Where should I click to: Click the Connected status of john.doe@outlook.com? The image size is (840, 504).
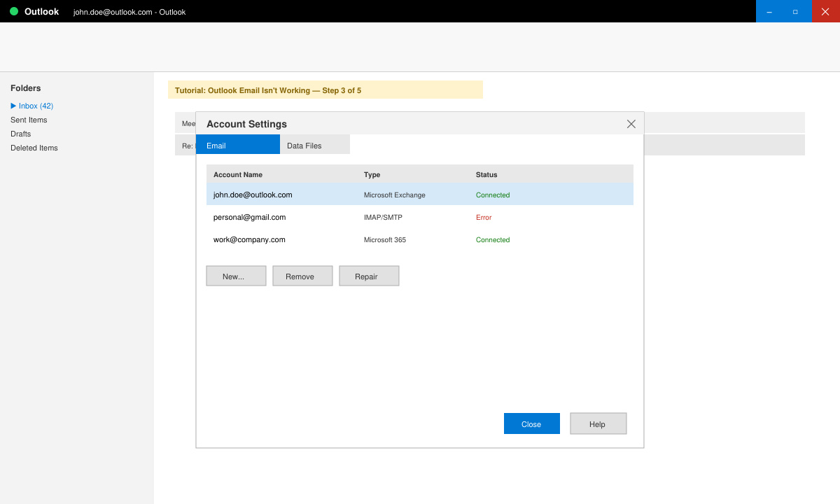coord(493,195)
